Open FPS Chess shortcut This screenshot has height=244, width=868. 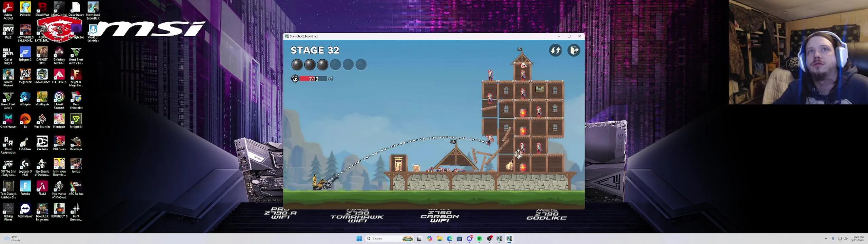coord(25,143)
